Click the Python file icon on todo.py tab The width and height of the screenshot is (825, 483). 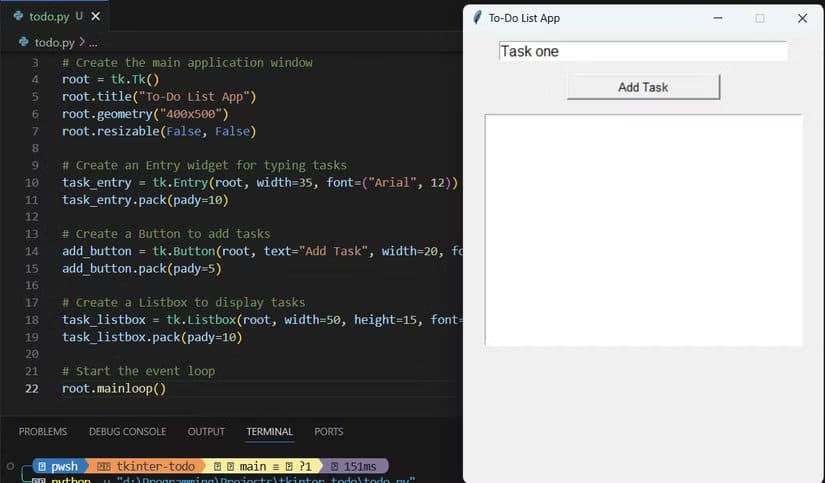click(x=18, y=16)
